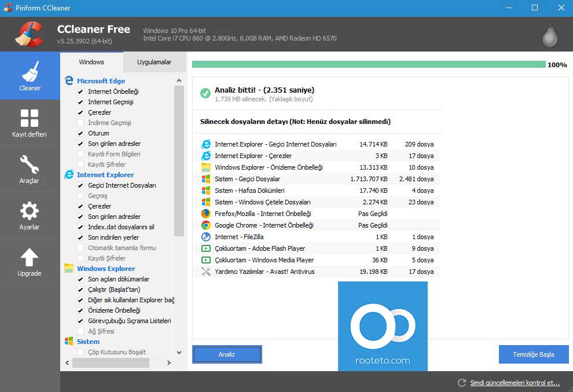This screenshot has height=392, width=573.
Task: Click the green analysis complete checkmark icon
Action: point(205,93)
